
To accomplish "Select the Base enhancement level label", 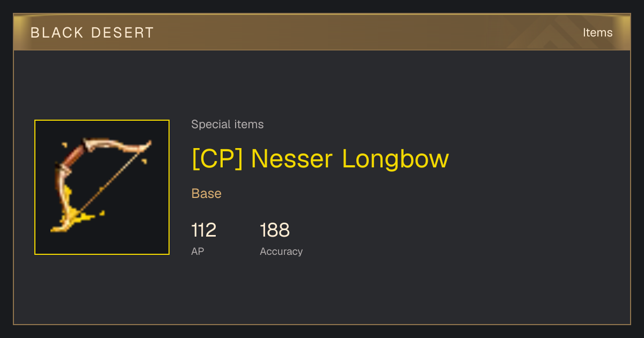I will point(207,194).
